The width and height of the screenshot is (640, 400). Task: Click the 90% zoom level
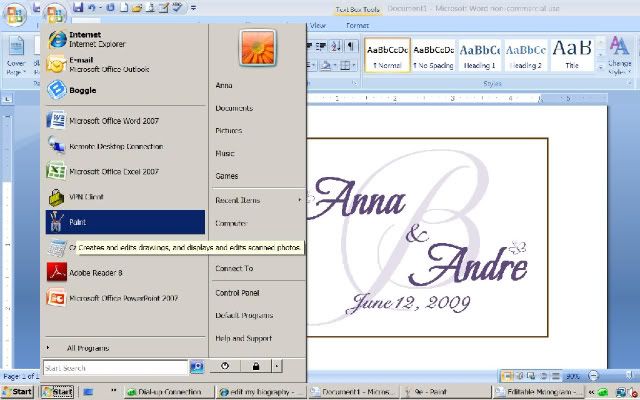pyautogui.click(x=573, y=376)
